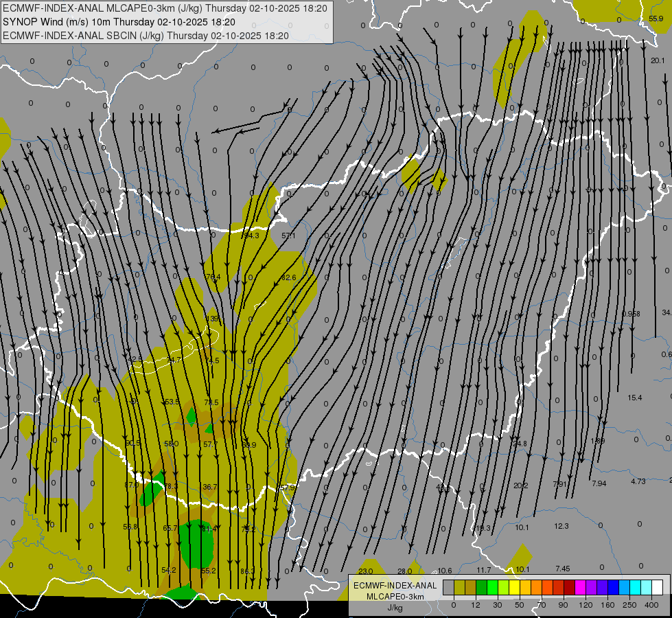Click the 54.2 value on the map

pos(169,570)
